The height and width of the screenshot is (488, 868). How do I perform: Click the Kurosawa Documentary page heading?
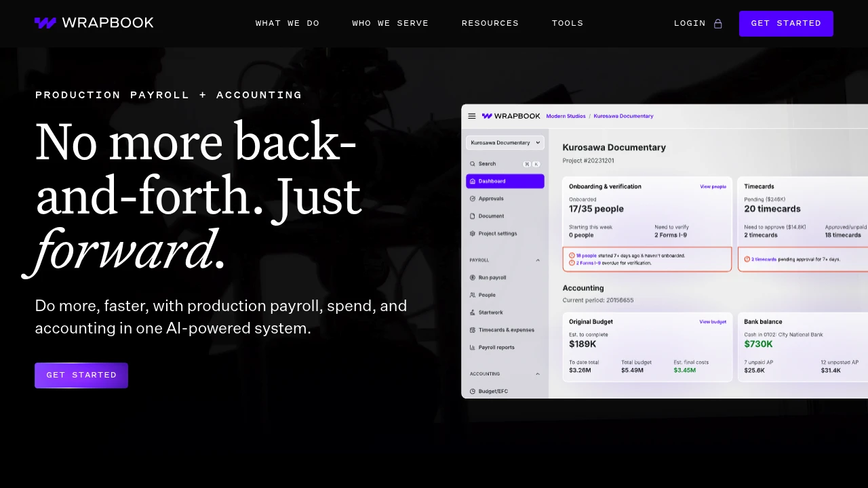[614, 147]
